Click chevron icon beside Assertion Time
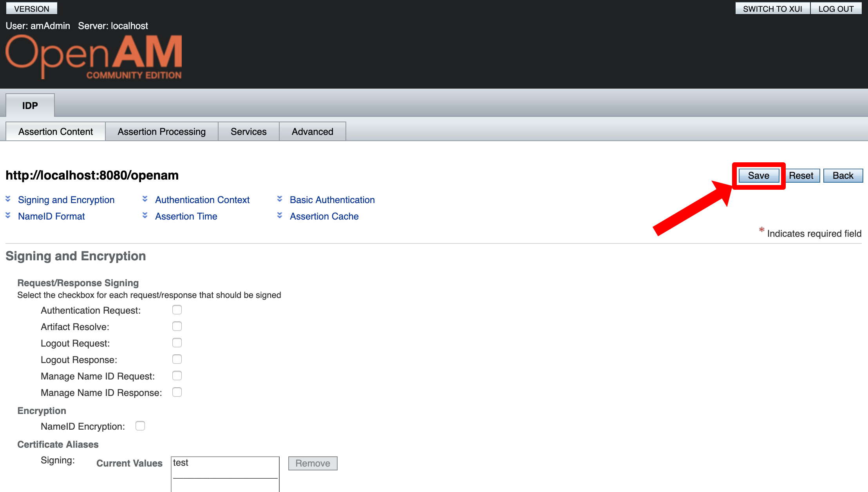This screenshot has width=868, height=492. (x=145, y=216)
